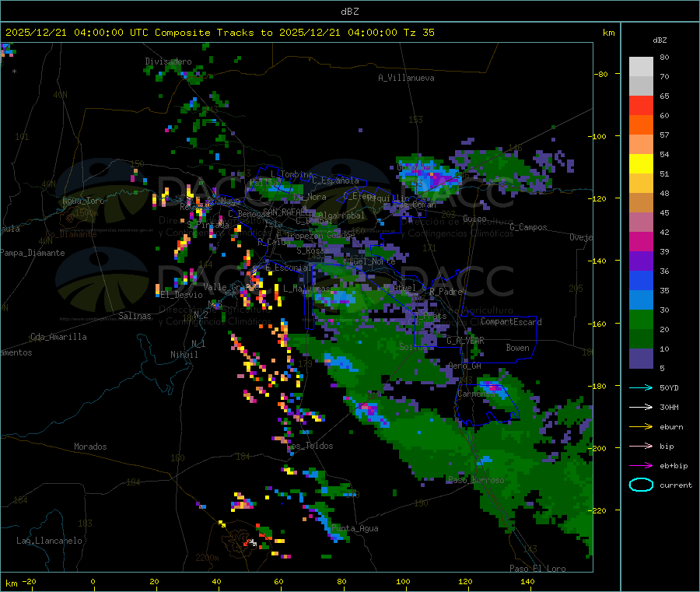Click the 'km' label in top right
The width and height of the screenshot is (700, 592).
(608, 33)
